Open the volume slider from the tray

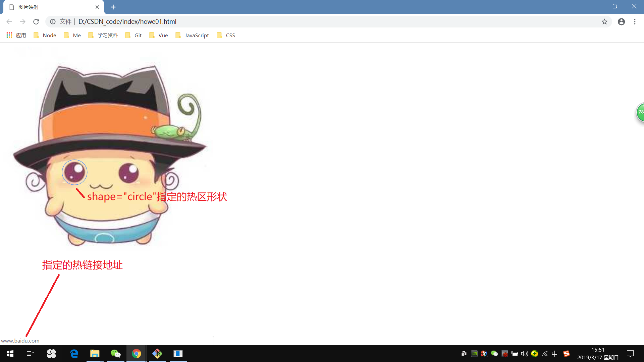point(524,353)
